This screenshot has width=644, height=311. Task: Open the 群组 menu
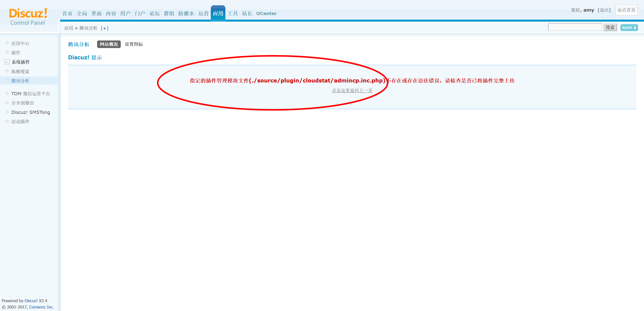pyautogui.click(x=169, y=14)
